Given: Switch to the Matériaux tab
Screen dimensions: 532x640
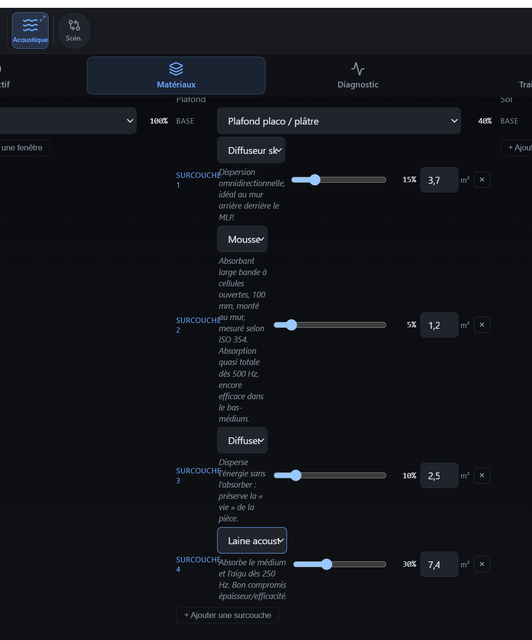Looking at the screenshot, I should (x=176, y=76).
